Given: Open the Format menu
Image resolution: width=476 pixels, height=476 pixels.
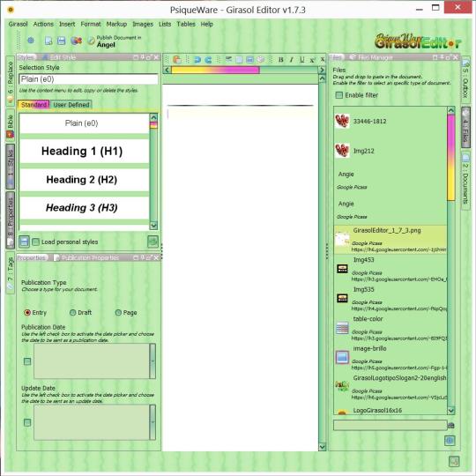Looking at the screenshot, I should point(91,24).
